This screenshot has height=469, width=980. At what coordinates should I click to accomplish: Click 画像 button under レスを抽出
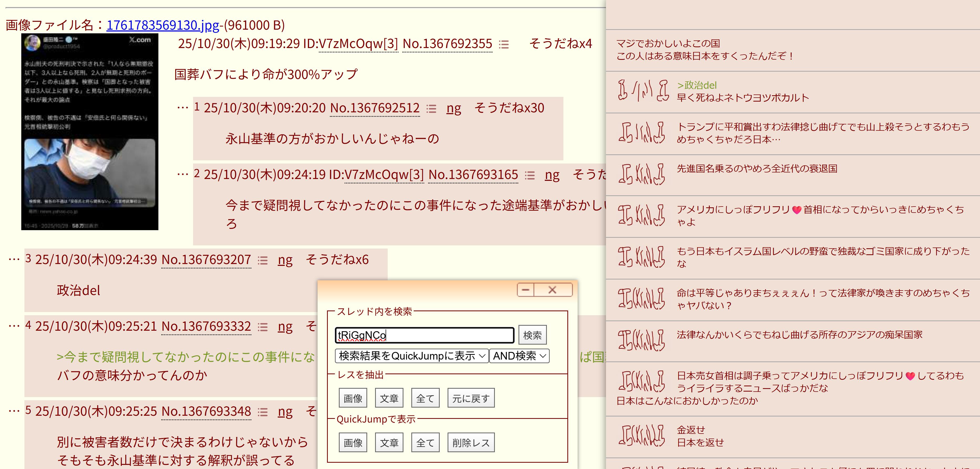[353, 398]
